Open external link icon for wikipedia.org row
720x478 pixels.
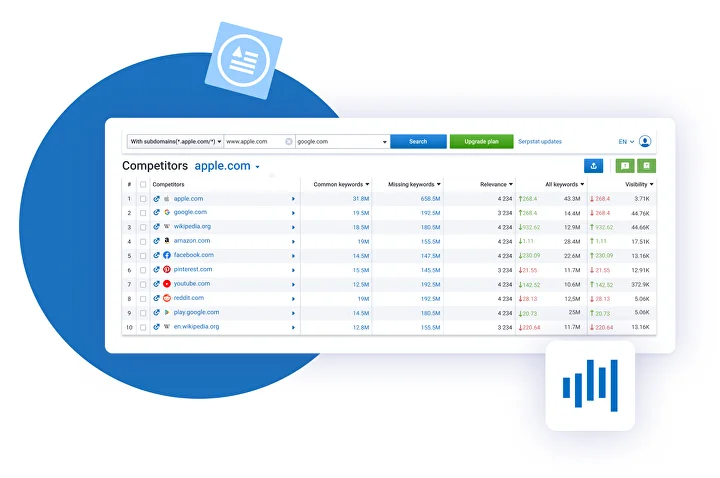coord(157,227)
